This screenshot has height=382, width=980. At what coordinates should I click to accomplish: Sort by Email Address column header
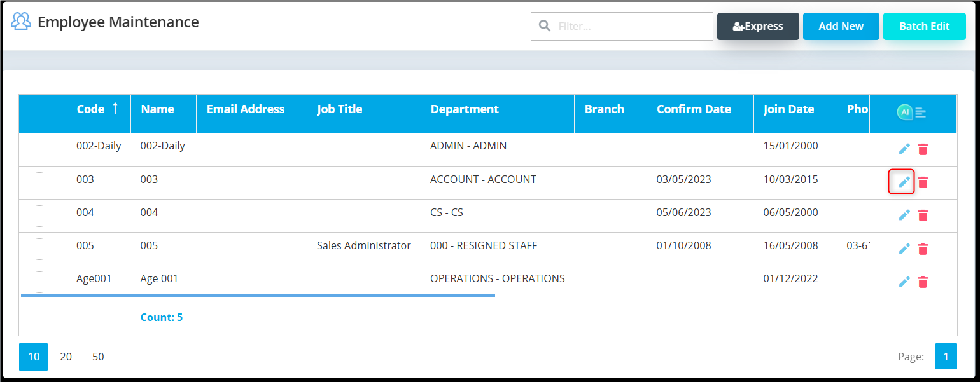[x=251, y=113]
